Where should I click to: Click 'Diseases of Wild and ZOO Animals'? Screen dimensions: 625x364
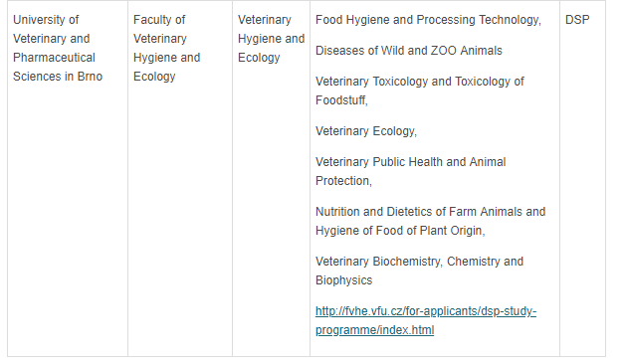pos(409,51)
